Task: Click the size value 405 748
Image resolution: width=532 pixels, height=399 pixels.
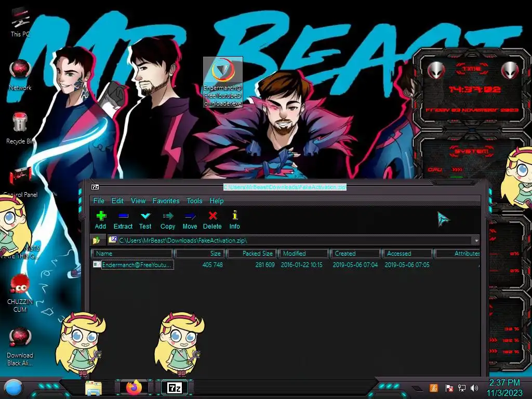Action: [212, 264]
